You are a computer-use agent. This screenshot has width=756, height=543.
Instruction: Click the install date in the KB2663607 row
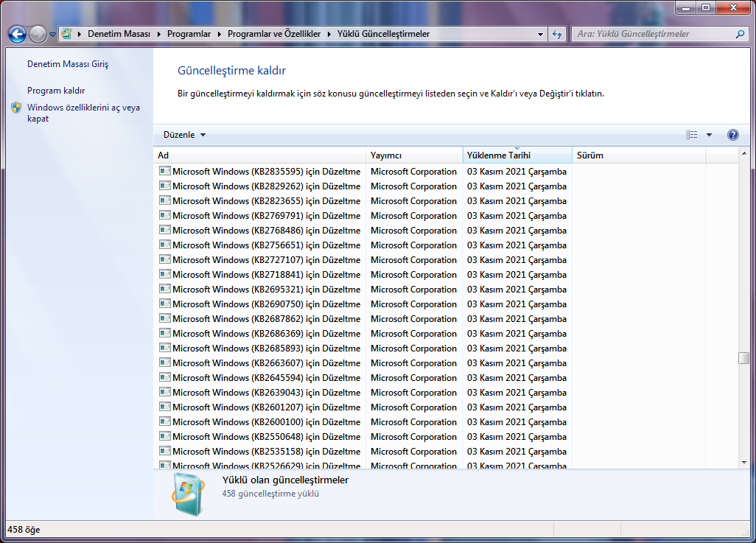click(x=517, y=363)
